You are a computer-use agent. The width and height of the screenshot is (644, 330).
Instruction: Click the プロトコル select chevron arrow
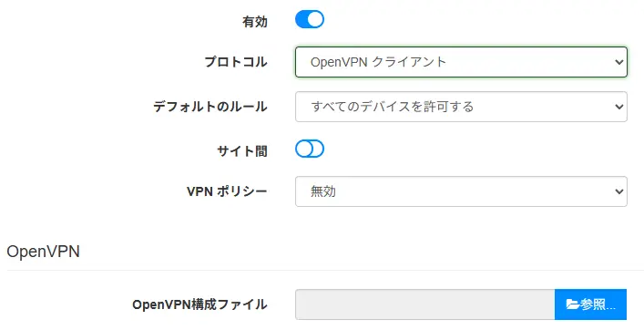pos(618,62)
